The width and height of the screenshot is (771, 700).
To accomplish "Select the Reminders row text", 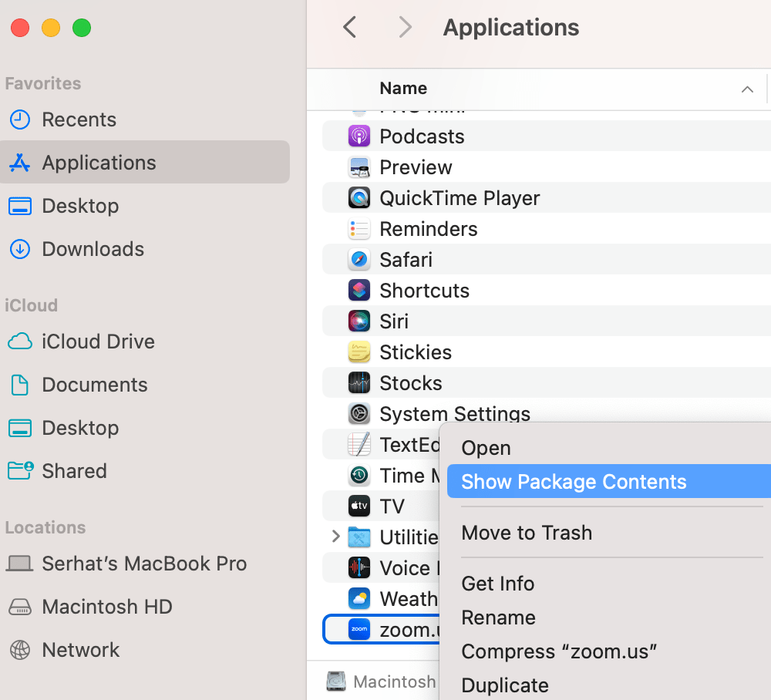I will click(x=428, y=229).
